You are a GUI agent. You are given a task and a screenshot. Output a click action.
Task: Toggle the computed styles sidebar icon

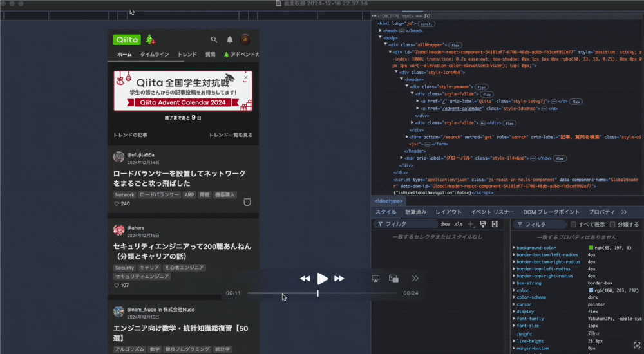(495, 224)
